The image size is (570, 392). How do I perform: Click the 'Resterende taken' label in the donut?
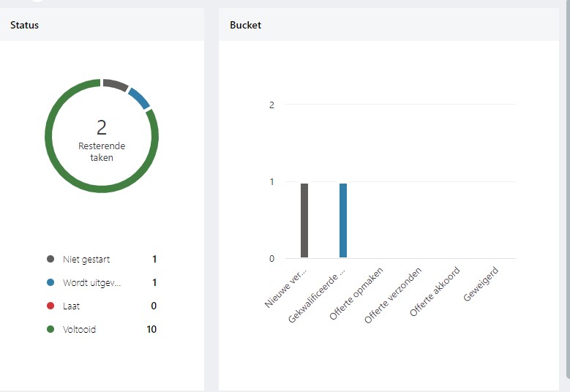pyautogui.click(x=102, y=152)
